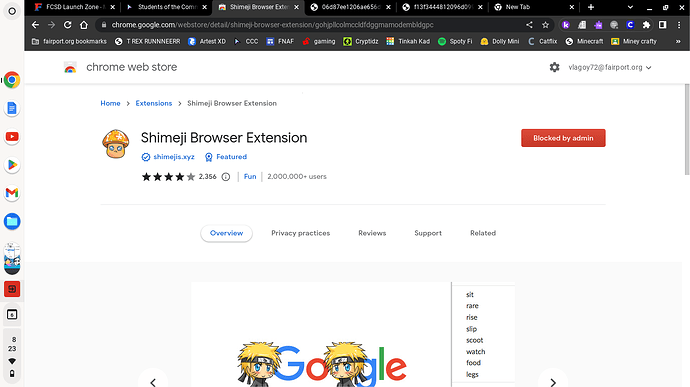This screenshot has height=387, width=690.
Task: Open the rating info icon next to 2,356
Action: pyautogui.click(x=226, y=177)
